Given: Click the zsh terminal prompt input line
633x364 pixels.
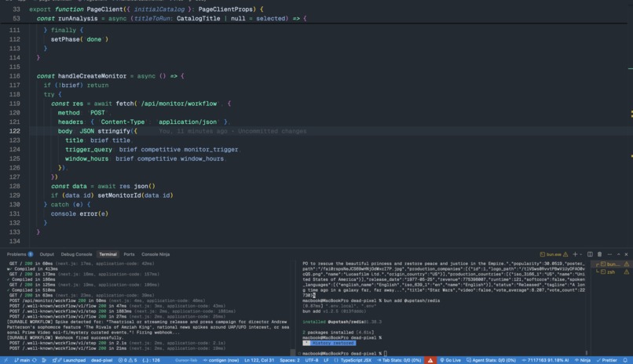Looking at the screenshot, I should tap(344, 354).
